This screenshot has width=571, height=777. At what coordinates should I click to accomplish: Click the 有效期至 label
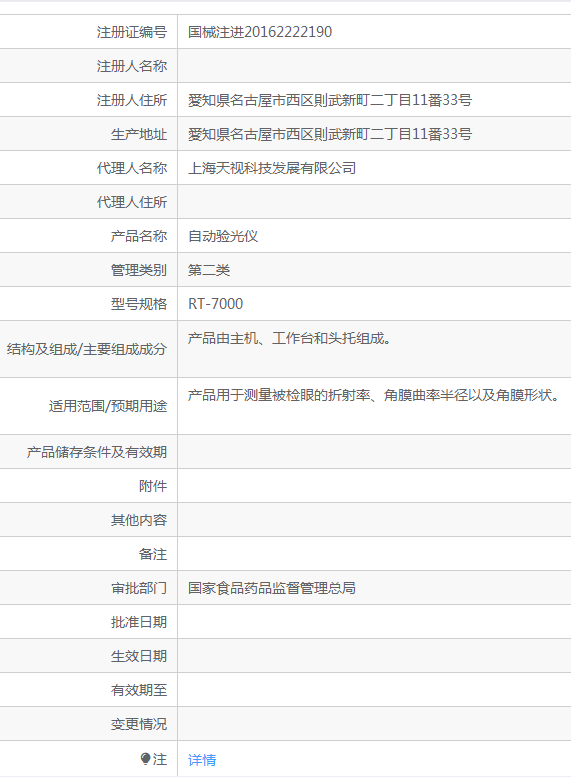[139, 690]
